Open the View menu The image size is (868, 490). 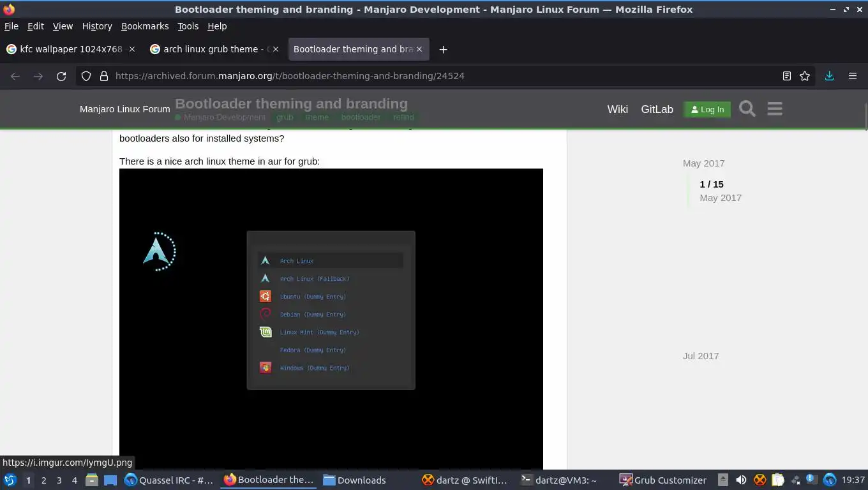coord(63,26)
